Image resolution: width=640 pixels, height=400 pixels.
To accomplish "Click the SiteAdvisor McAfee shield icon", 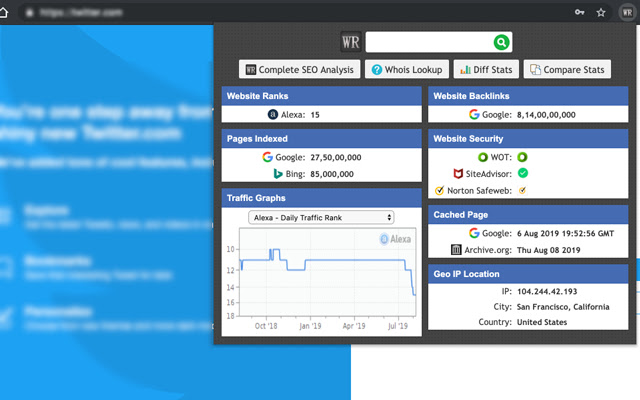I will (458, 174).
